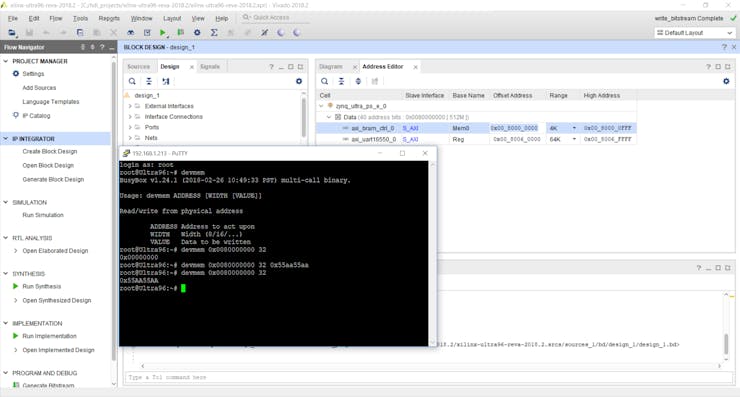Click Run Simulation
740x397 pixels.
point(43,215)
